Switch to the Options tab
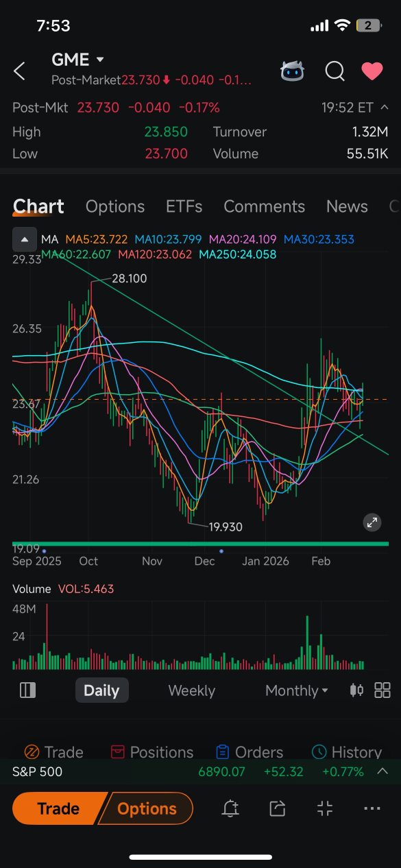This screenshot has width=401, height=868. pyautogui.click(x=115, y=206)
